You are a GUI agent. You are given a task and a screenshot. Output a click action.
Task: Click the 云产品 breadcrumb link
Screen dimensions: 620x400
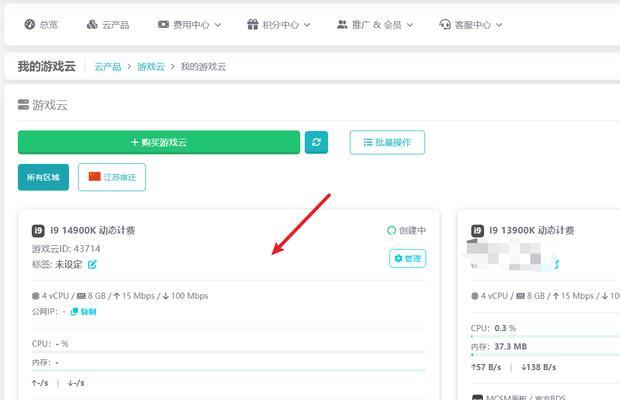click(108, 66)
